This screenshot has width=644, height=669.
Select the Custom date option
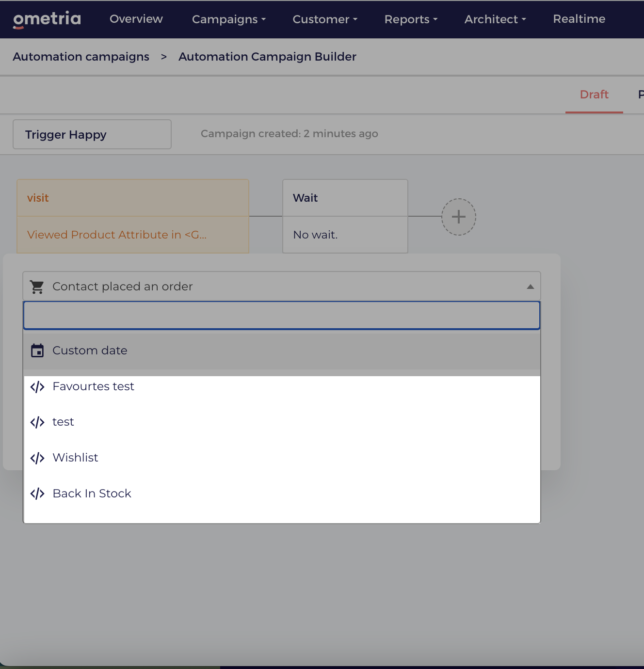[x=282, y=351]
